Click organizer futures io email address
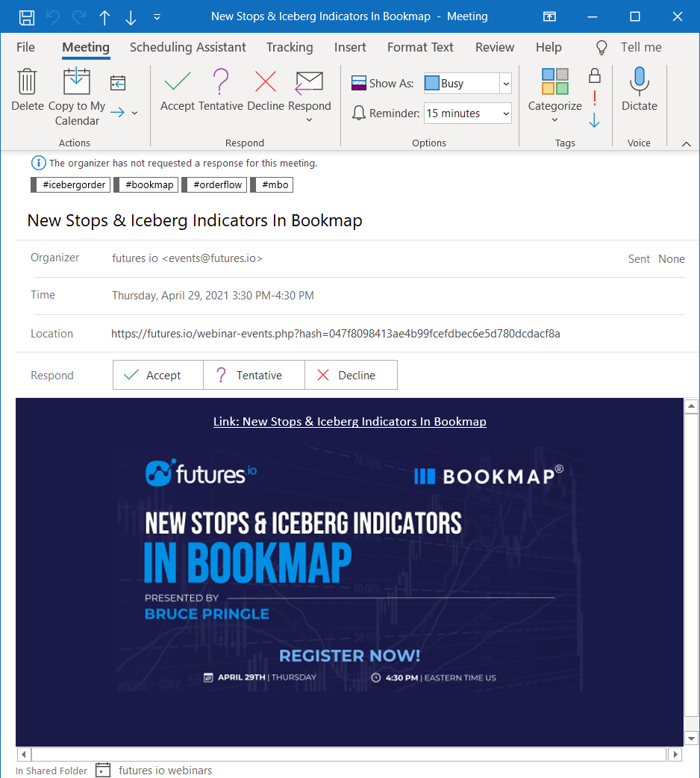700x778 pixels. coord(187,258)
